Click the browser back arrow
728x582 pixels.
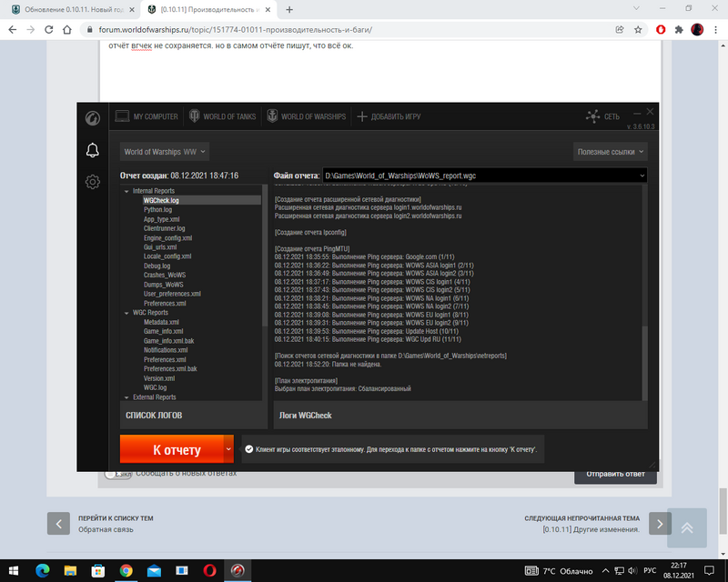tap(13, 30)
